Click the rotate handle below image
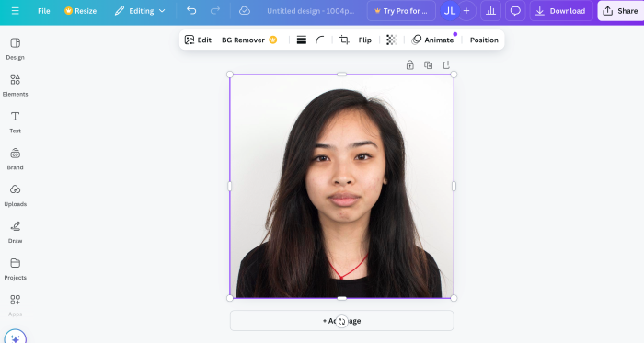The height and width of the screenshot is (343, 644). [x=341, y=321]
